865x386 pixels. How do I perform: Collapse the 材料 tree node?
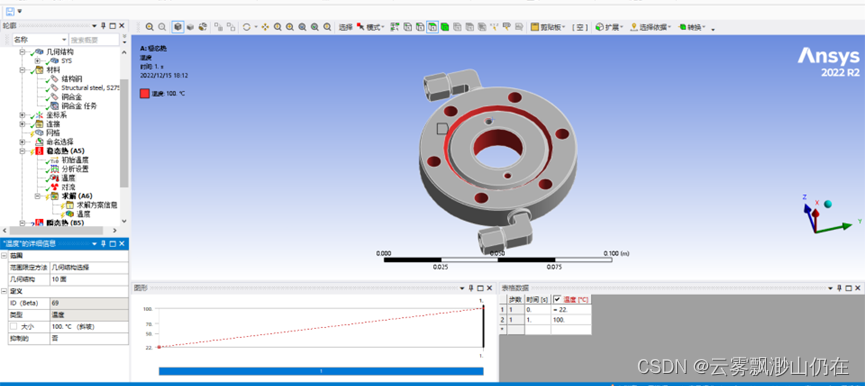23,70
